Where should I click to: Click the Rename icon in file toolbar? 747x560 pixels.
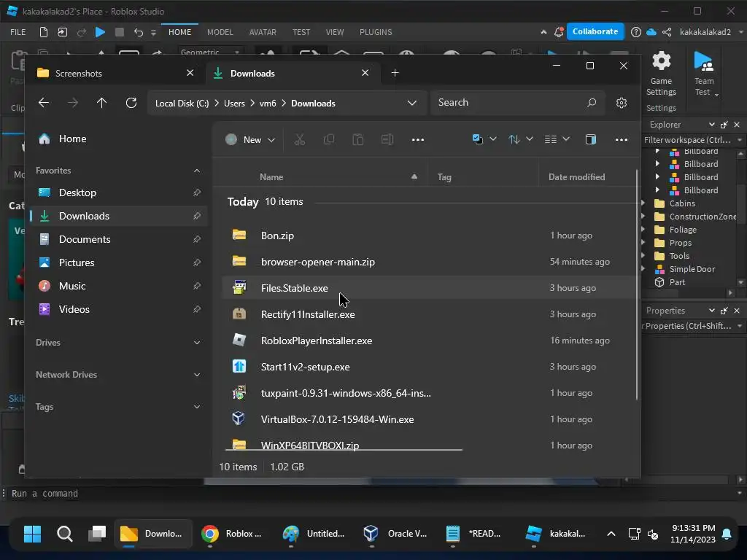(x=387, y=139)
